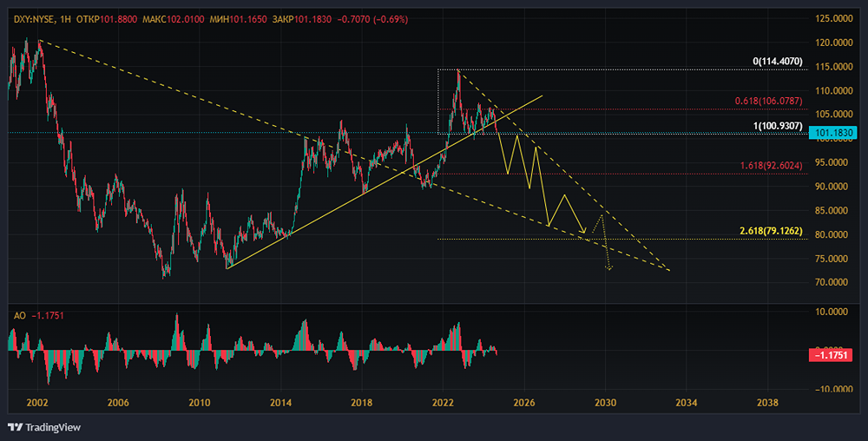868x441 pixels.
Task: Click the 115.0000 price axis label
Action: coord(833,66)
